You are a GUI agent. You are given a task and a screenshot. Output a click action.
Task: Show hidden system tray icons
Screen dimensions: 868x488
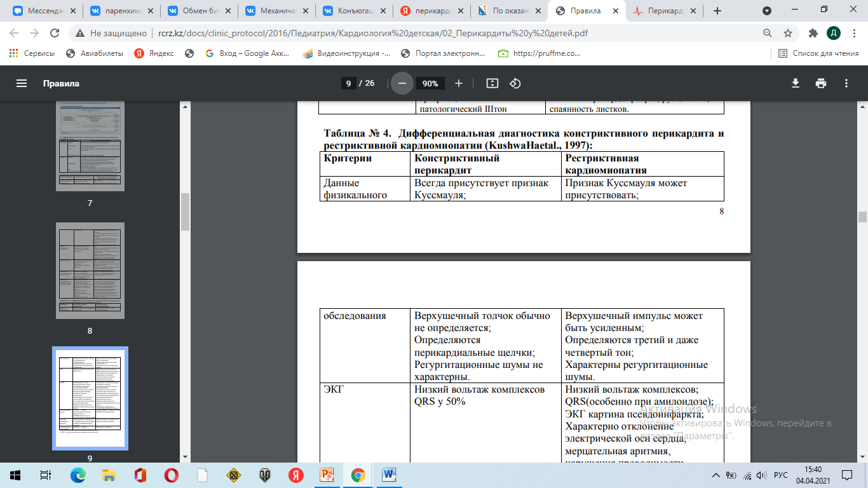coord(717,475)
